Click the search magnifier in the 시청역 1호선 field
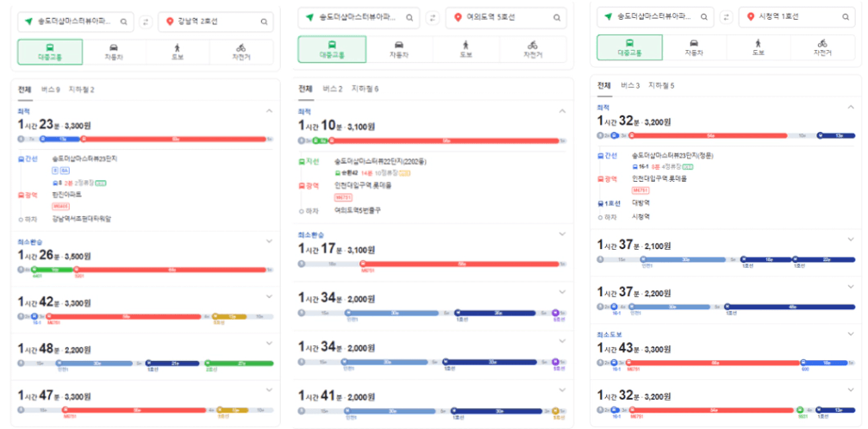 (x=846, y=17)
